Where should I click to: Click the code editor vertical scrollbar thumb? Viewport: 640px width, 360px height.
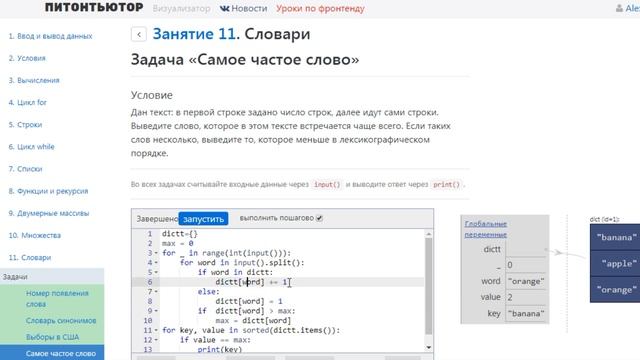point(429,286)
